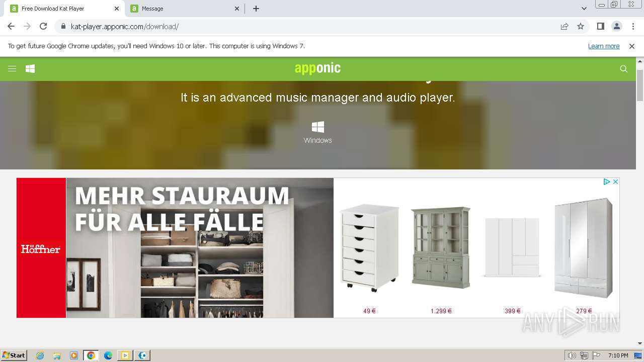This screenshot has width=644, height=362.
Task: Toggle Chrome side panel
Action: 600,26
